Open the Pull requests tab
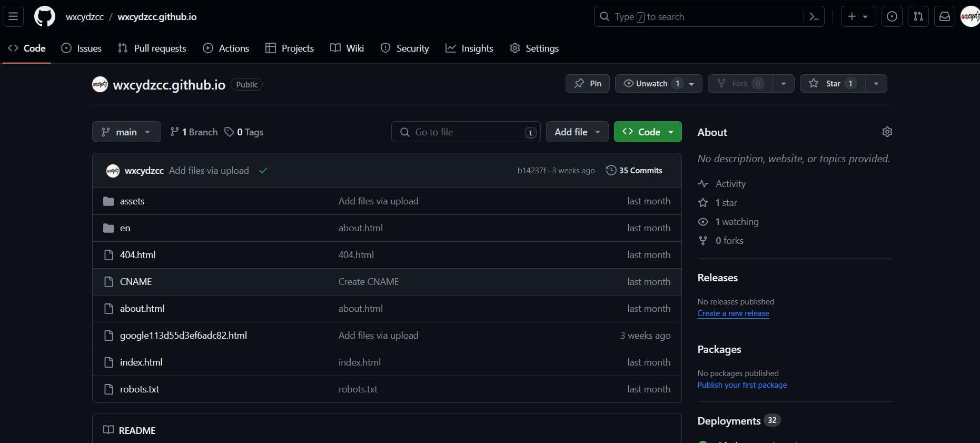 click(152, 48)
